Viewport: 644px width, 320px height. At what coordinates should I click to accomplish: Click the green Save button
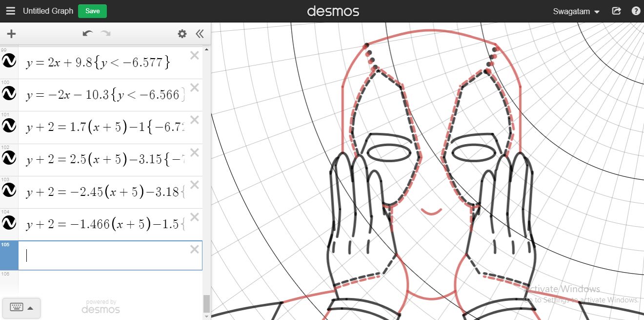click(92, 10)
